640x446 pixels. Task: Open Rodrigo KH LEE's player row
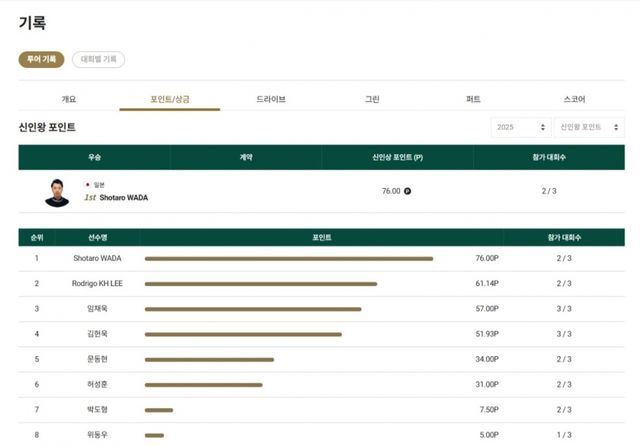point(98,284)
